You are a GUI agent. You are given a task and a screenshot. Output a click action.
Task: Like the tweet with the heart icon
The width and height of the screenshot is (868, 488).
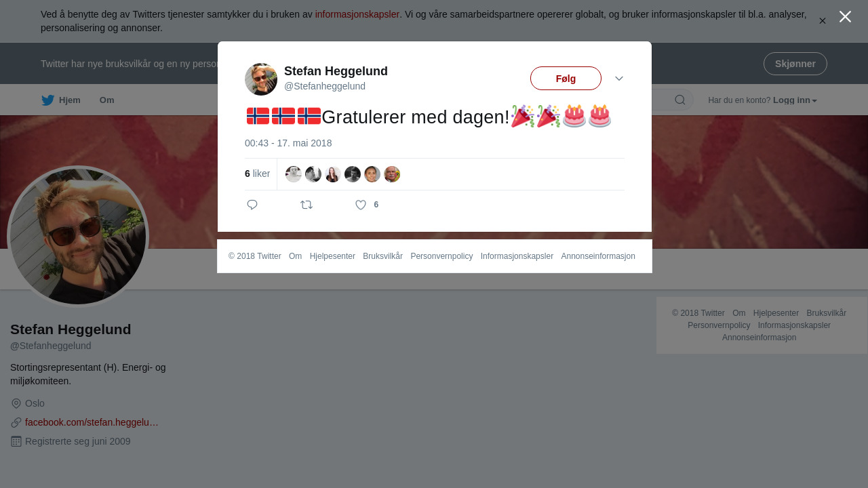click(x=361, y=205)
